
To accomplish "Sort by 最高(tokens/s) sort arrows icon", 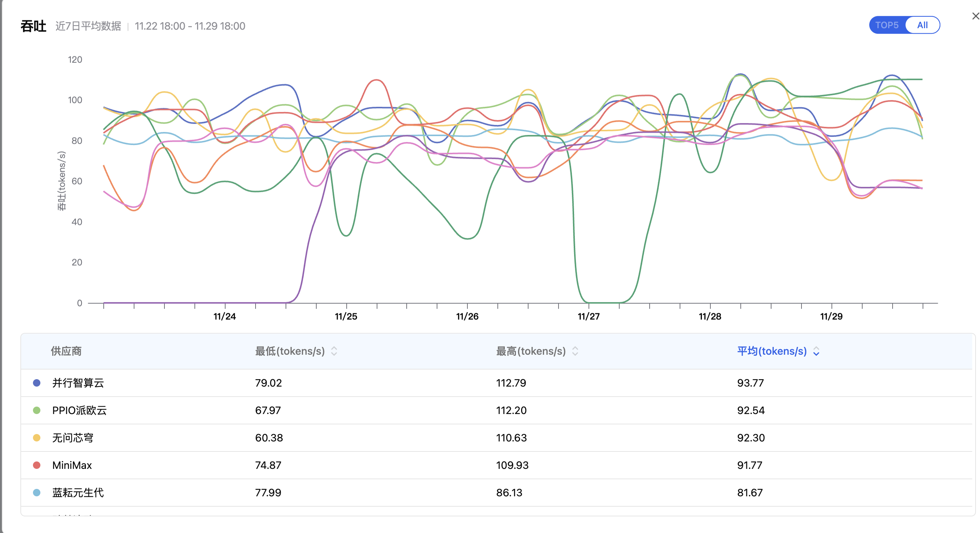I will 575,351.
